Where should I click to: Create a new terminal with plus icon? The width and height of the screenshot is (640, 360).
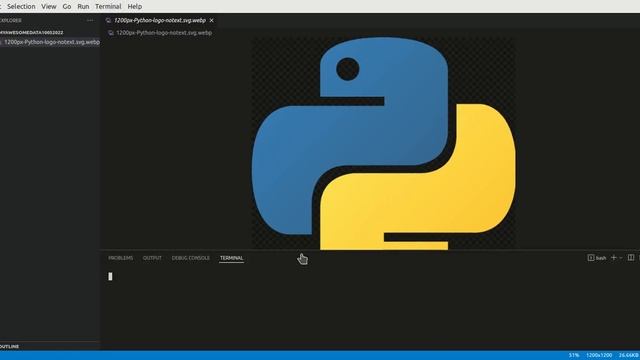tap(613, 258)
